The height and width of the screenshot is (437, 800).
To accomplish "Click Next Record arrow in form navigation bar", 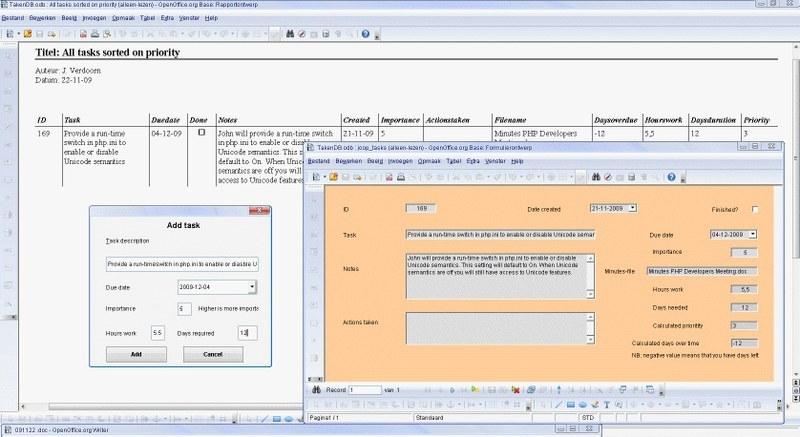I will [x=452, y=390].
